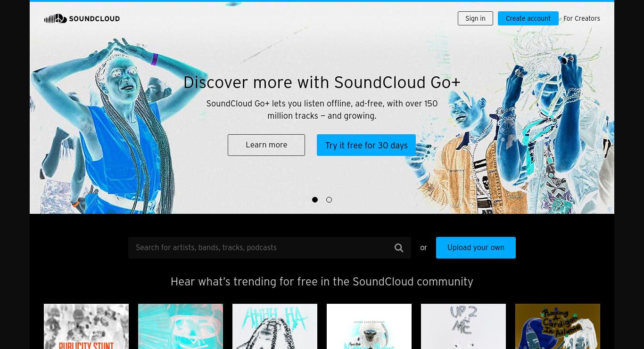Open the Publicity Stunt track cover
This screenshot has height=349, width=644.
(x=86, y=326)
